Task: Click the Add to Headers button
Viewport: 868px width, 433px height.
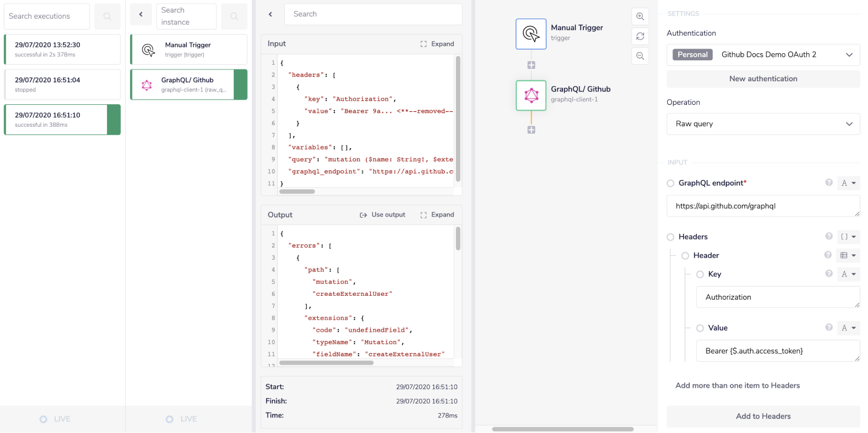Action: [x=763, y=416]
